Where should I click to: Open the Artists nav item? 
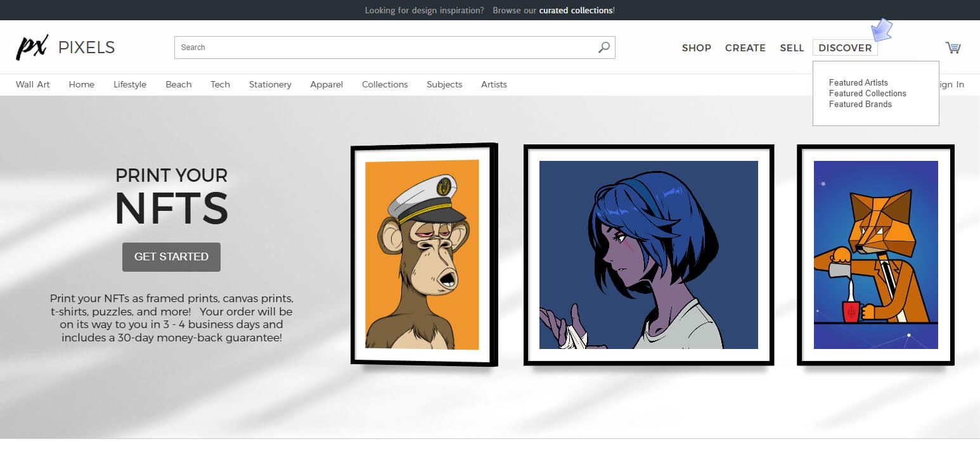(494, 84)
